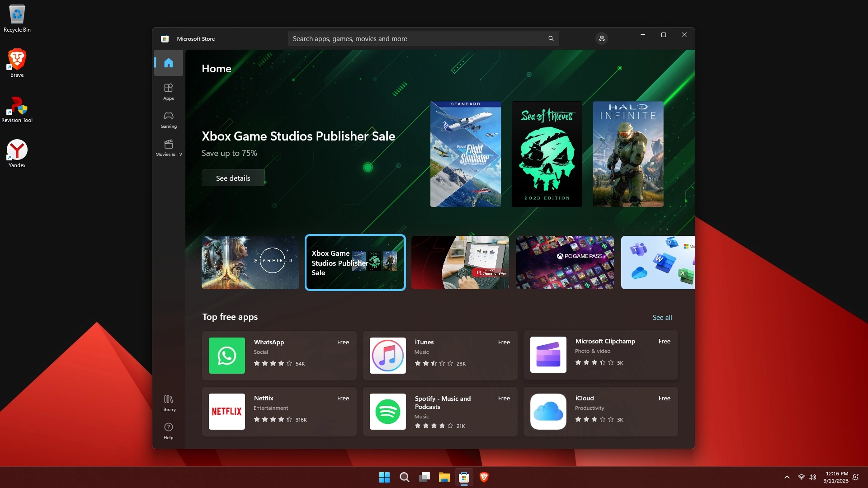Select the PC Game Pass banner thumbnail
The image size is (868, 488).
(565, 263)
